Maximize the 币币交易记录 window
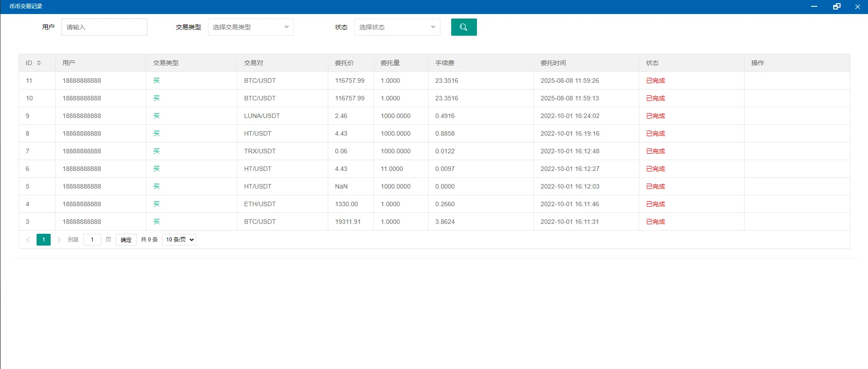 pos(836,6)
